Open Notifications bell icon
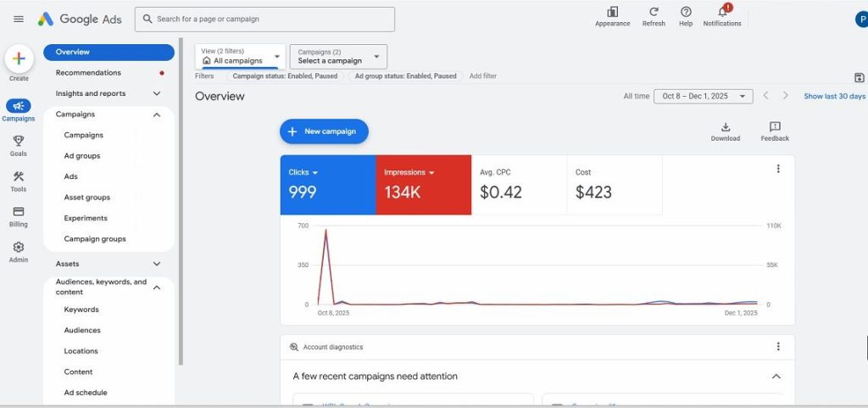 pos(722,12)
